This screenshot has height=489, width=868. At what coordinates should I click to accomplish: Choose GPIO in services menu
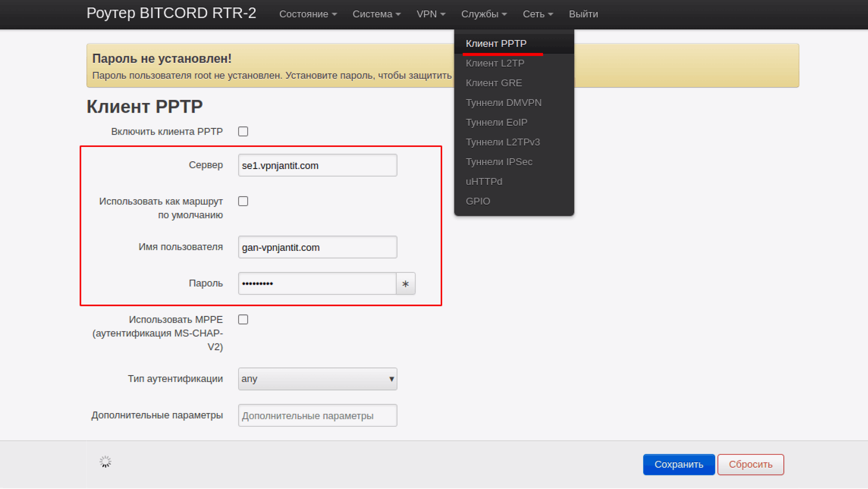[x=478, y=201]
